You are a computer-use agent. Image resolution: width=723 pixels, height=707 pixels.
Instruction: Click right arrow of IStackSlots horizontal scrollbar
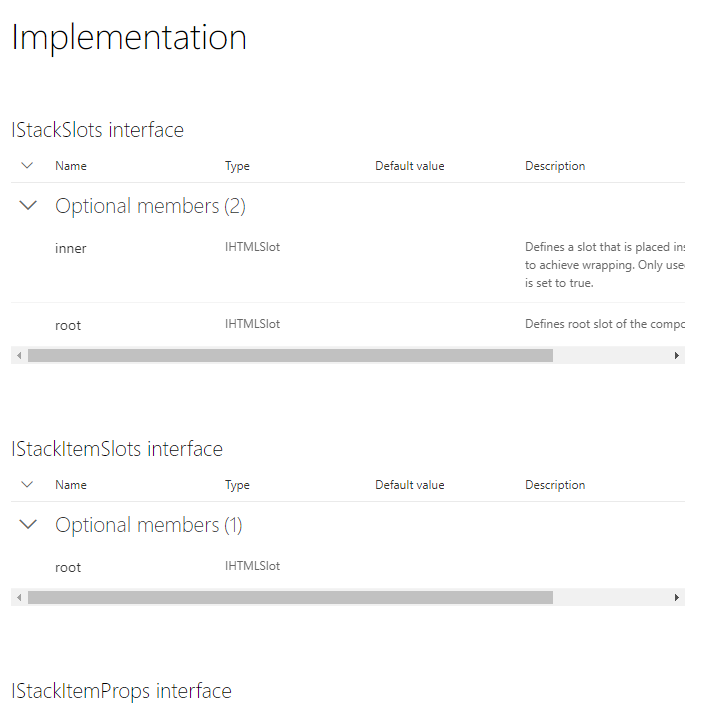[x=676, y=356]
